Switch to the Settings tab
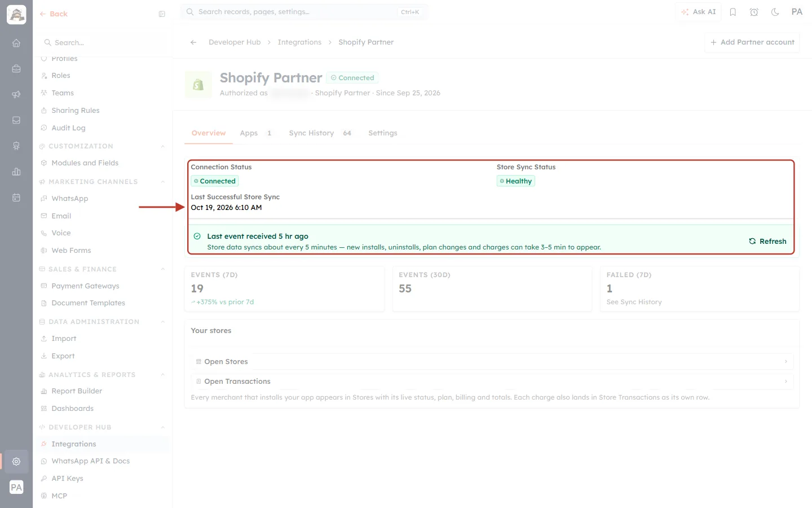This screenshot has width=812, height=508. click(383, 133)
